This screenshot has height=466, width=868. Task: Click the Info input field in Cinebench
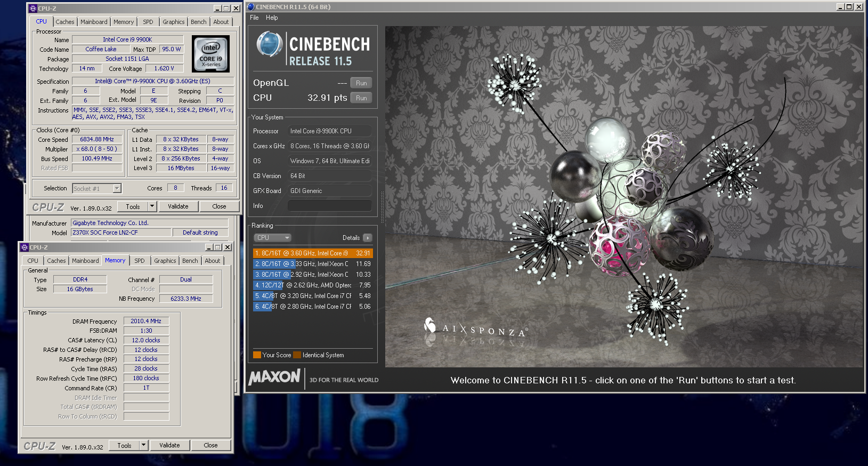pos(330,206)
